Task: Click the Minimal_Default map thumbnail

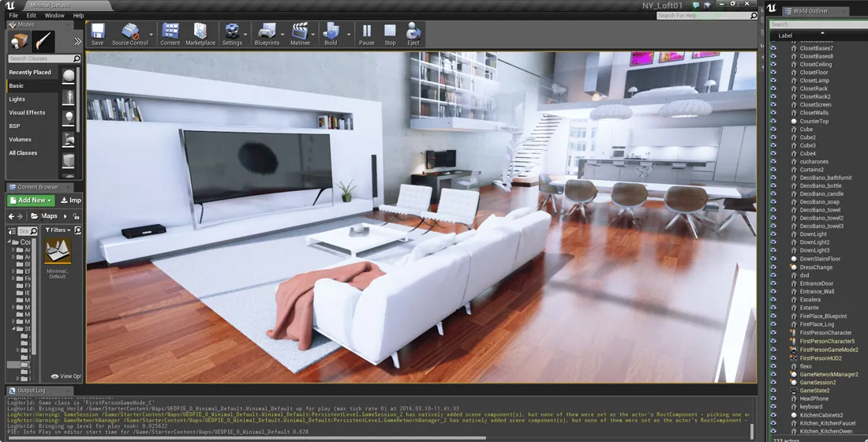Action: [x=58, y=253]
